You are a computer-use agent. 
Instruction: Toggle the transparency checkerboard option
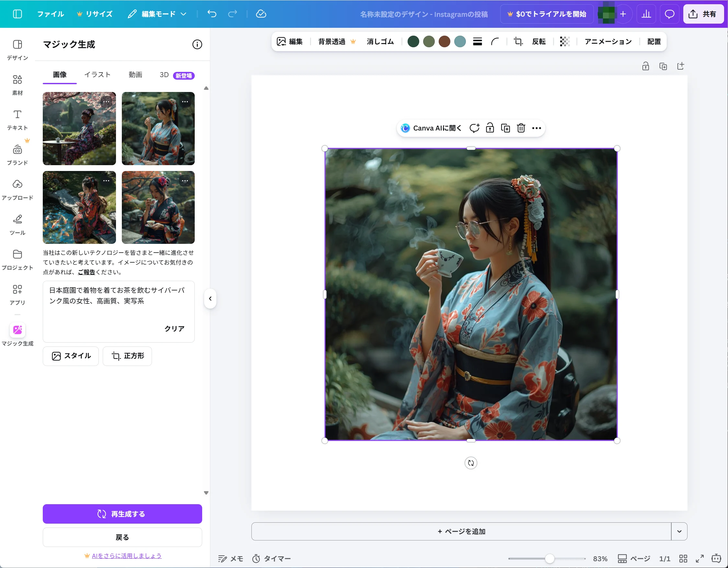pyautogui.click(x=564, y=41)
